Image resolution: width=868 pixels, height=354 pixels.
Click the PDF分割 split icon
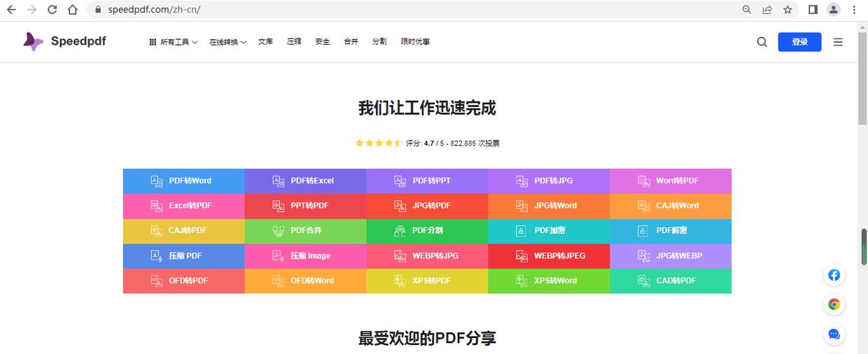[400, 231]
